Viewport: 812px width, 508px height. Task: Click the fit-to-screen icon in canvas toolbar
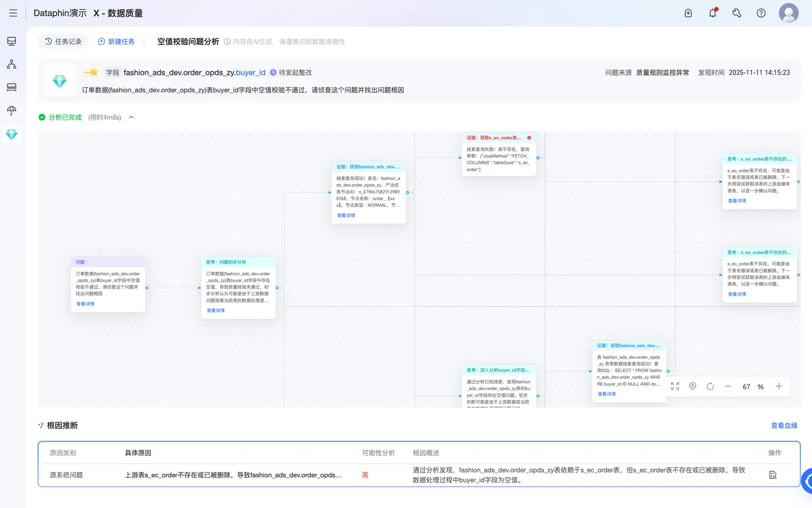point(675,386)
